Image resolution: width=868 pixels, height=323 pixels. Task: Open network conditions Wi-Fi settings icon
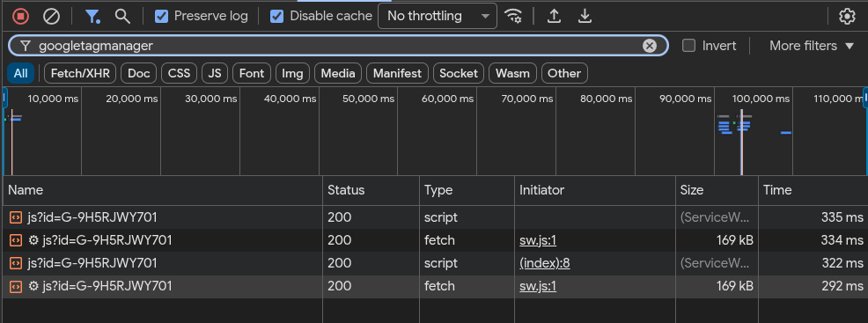tap(514, 16)
